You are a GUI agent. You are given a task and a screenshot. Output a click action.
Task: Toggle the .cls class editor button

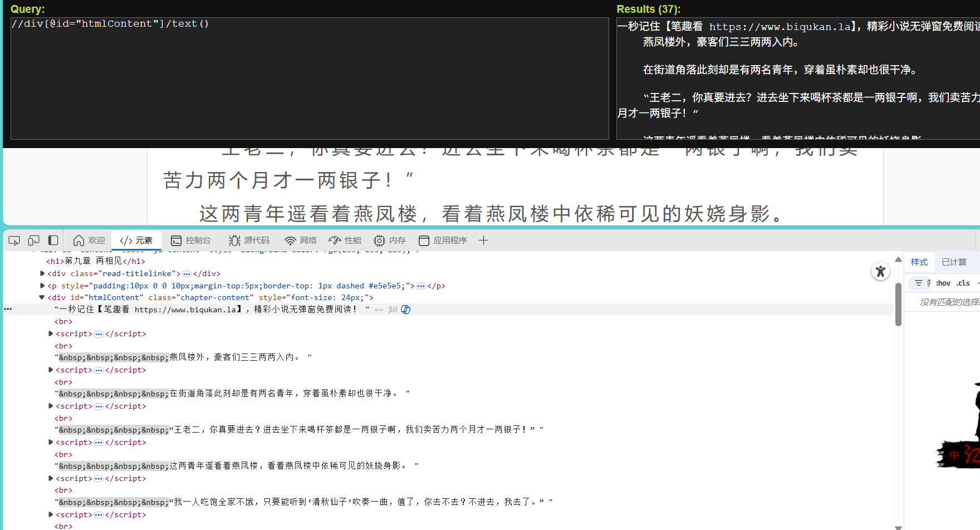(x=963, y=283)
